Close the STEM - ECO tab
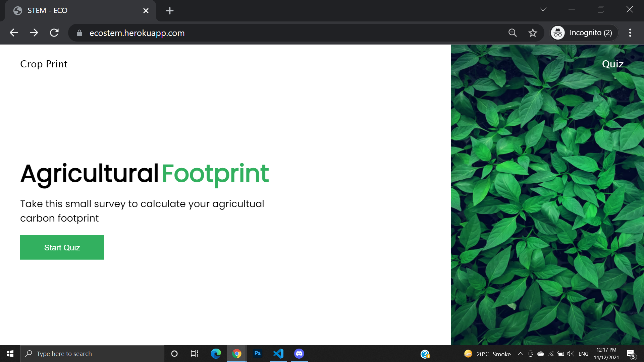The width and height of the screenshot is (644, 362). (146, 11)
